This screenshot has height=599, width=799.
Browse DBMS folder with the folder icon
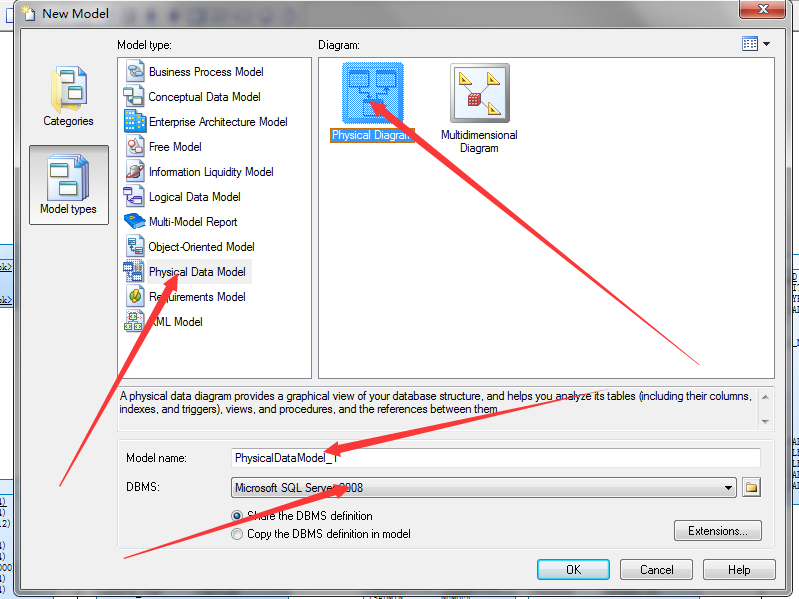(751, 487)
